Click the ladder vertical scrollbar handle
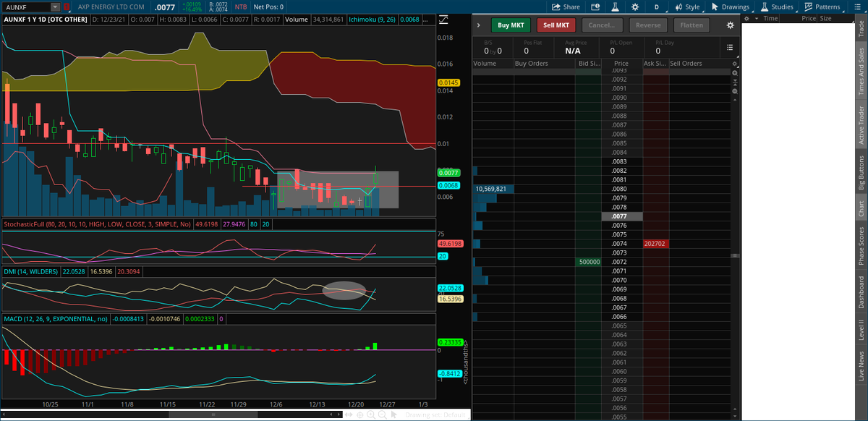868x421 pixels. [x=735, y=255]
